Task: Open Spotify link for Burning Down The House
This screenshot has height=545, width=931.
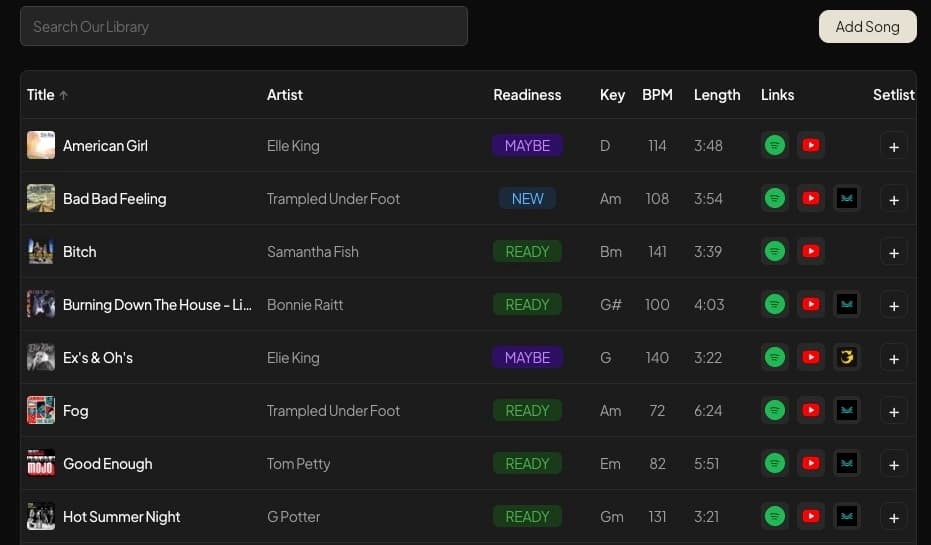Action: [774, 305]
